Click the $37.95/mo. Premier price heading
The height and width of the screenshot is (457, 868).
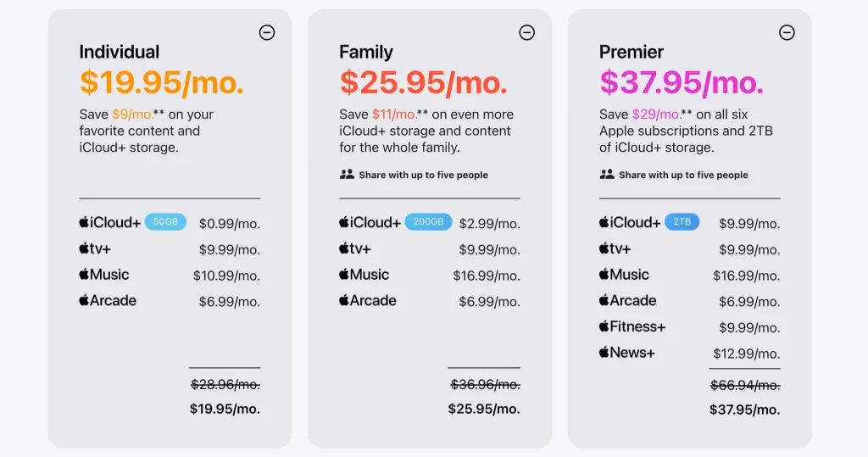coord(682,82)
